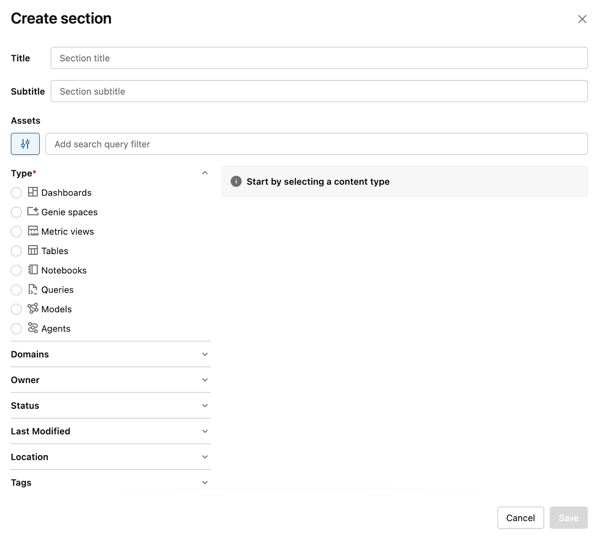Click the Add search query filter box
The image size is (600, 545).
pos(316,144)
